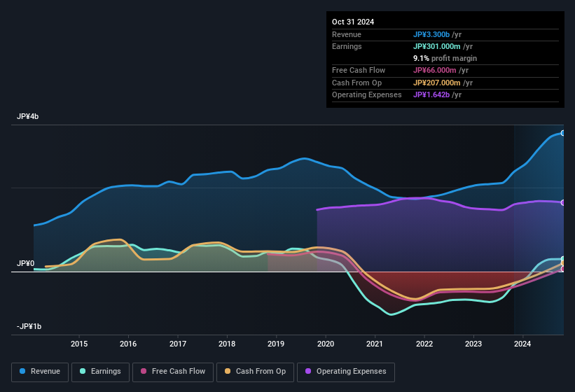Click the JP¥3.300b revenue value
The image size is (575, 392).
431,34
